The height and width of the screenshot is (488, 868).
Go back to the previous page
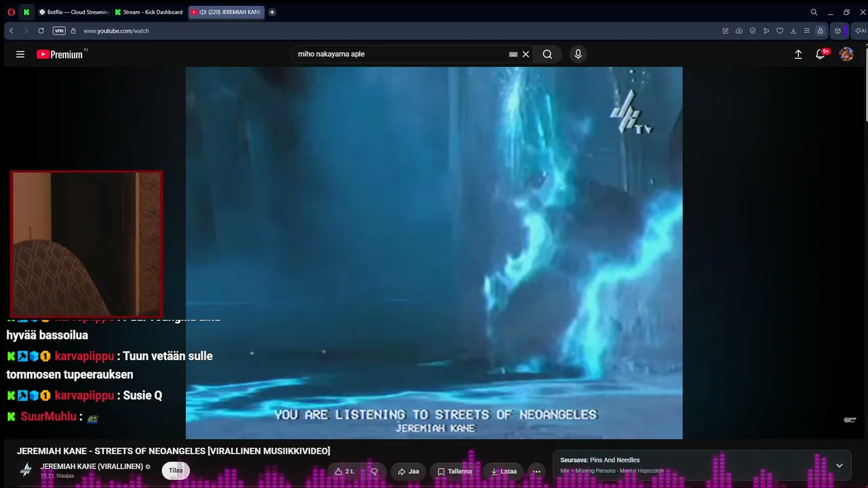12,30
